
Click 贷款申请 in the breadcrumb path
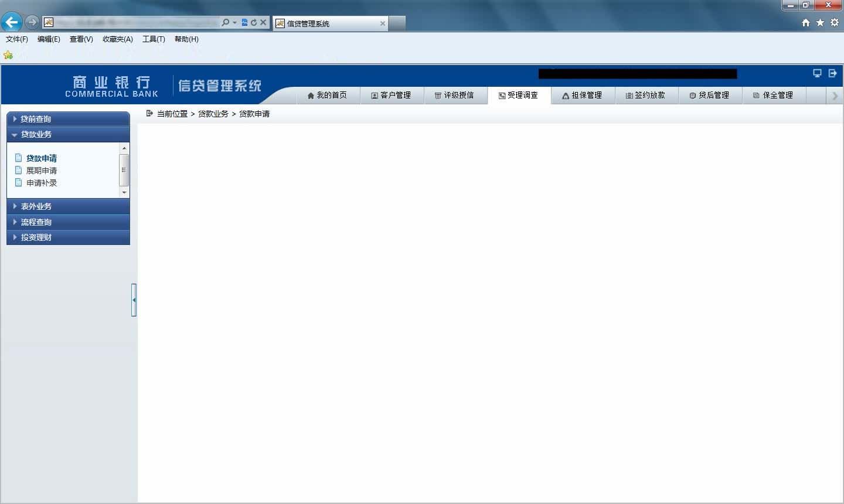(x=254, y=114)
